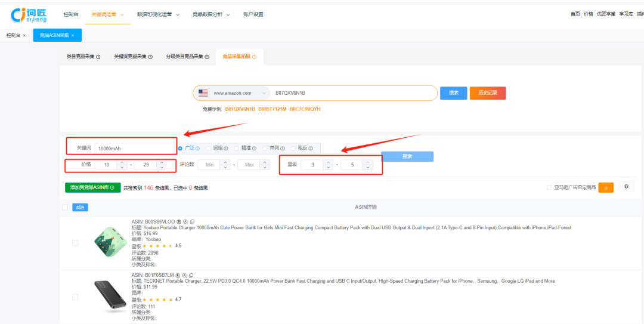Image resolution: width=644 pixels, height=324 pixels.
Task: Expand the 竞品数据分析 menu
Action: (210, 14)
